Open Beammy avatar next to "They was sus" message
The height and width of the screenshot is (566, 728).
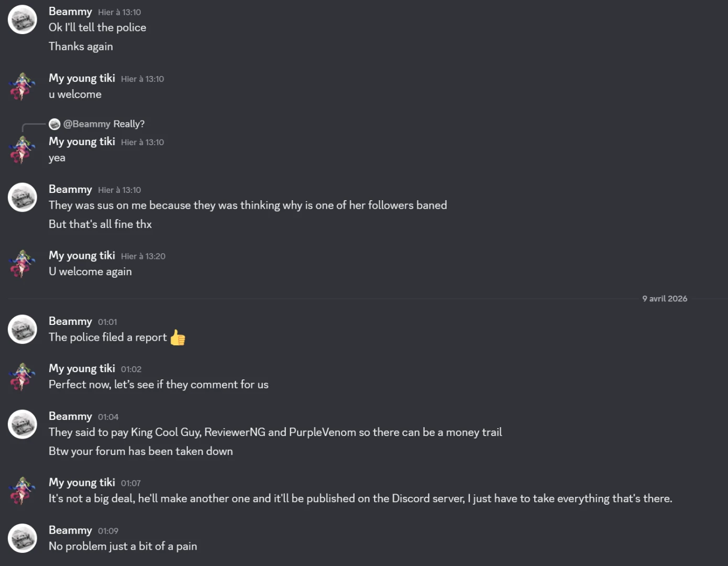click(x=22, y=197)
